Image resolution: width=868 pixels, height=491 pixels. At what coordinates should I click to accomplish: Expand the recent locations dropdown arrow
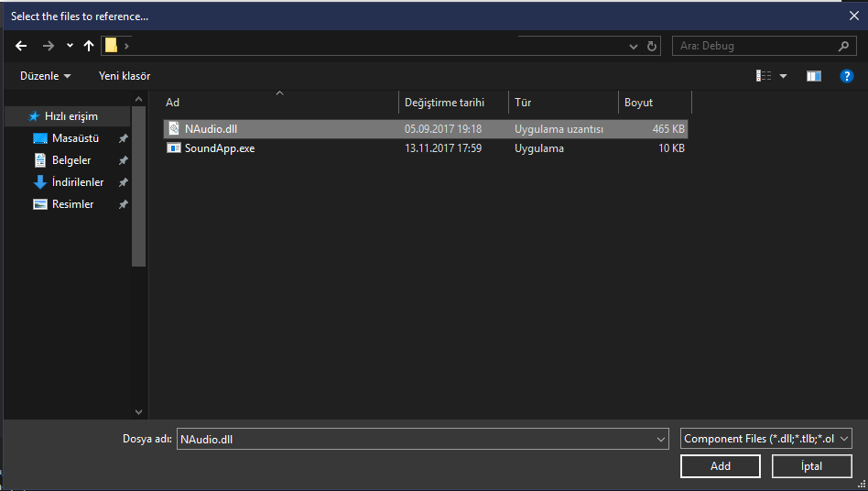point(70,46)
